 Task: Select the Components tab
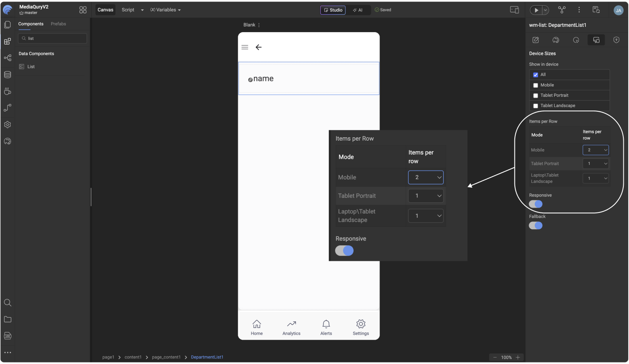31,24
